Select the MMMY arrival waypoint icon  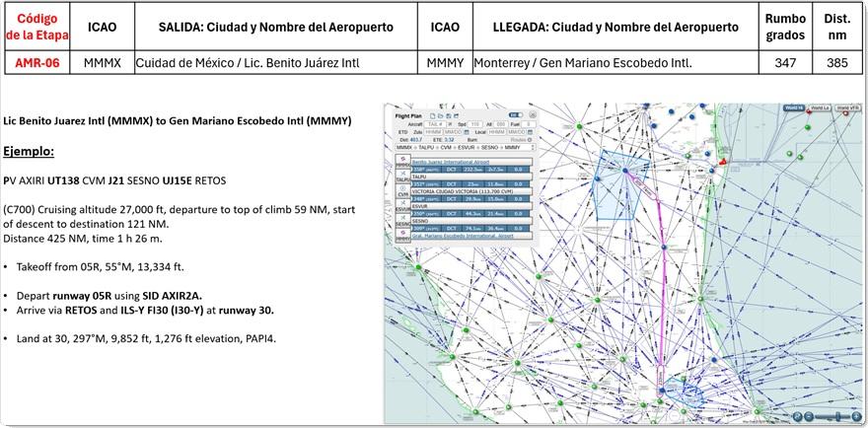pyautogui.click(x=403, y=236)
